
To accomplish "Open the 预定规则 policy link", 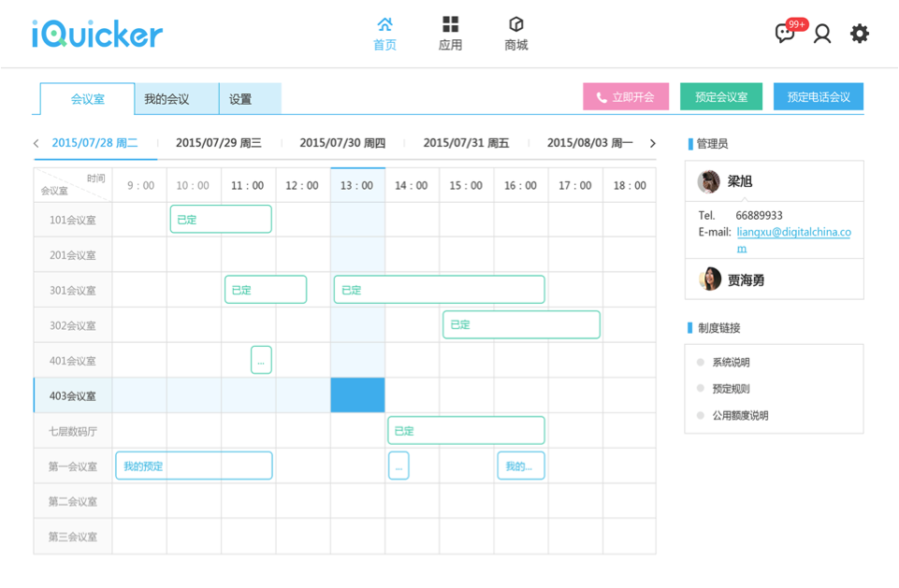I will (x=731, y=389).
